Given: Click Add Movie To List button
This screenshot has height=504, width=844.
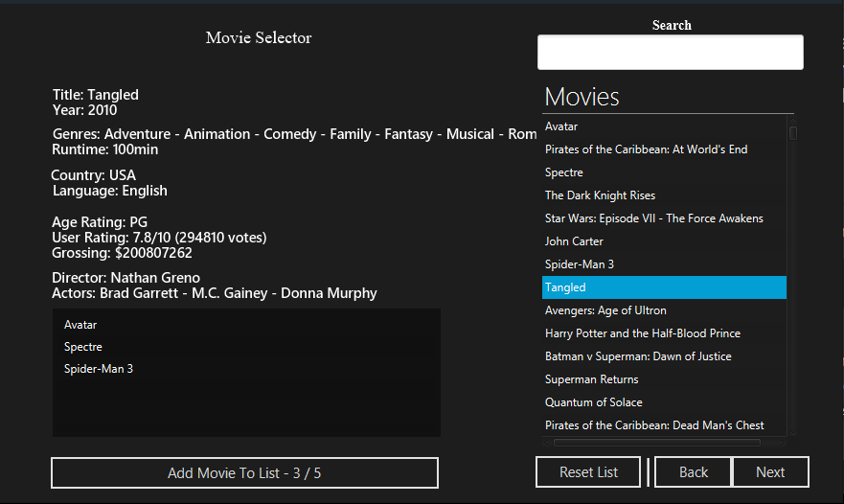Looking at the screenshot, I should (x=245, y=472).
